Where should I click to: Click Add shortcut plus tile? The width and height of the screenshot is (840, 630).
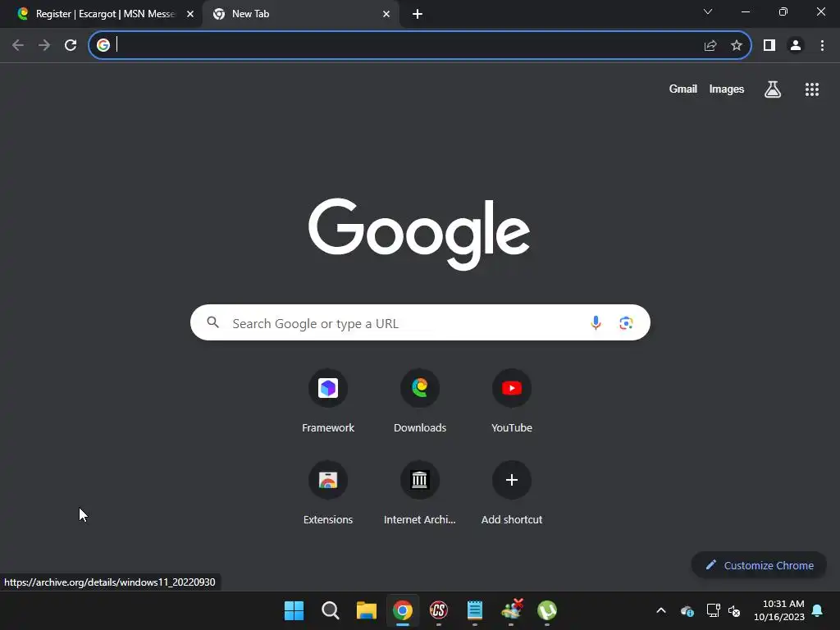click(x=512, y=493)
